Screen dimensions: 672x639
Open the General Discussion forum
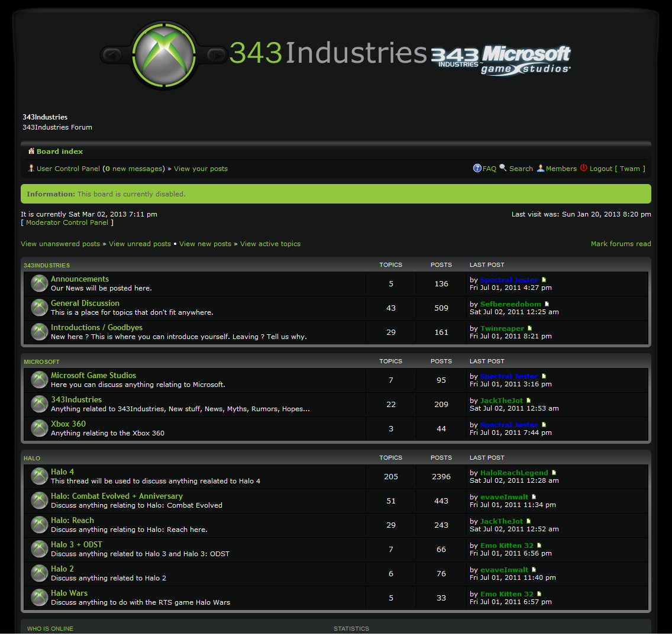tap(85, 303)
